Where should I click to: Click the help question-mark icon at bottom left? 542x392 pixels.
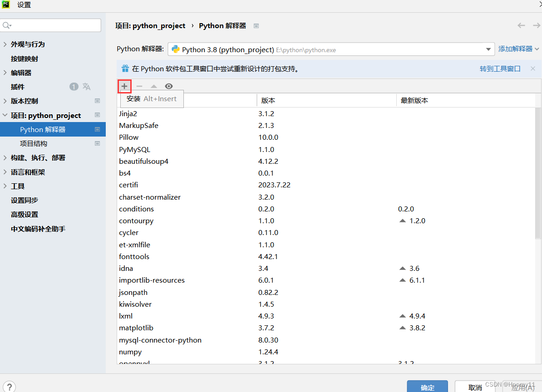[8, 386]
